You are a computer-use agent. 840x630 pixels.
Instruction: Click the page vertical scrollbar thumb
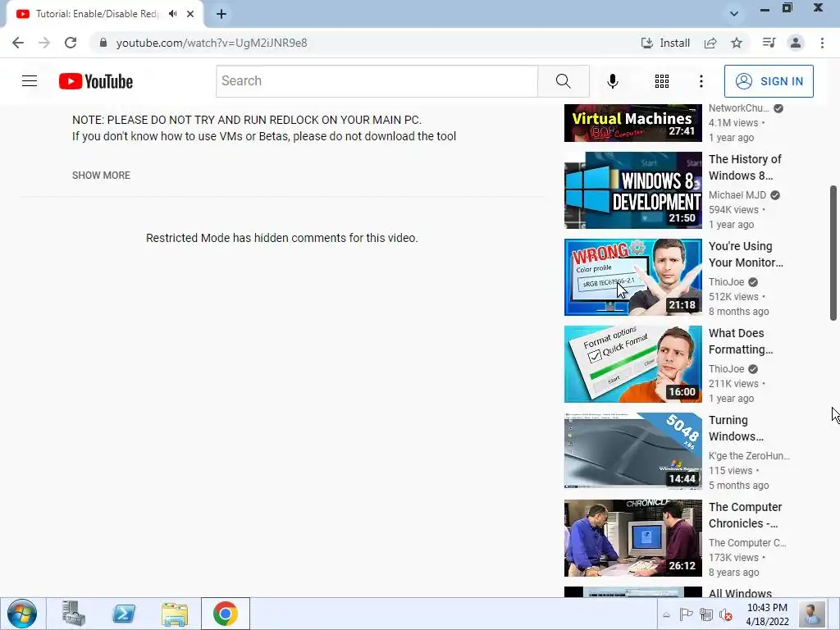pos(833,253)
